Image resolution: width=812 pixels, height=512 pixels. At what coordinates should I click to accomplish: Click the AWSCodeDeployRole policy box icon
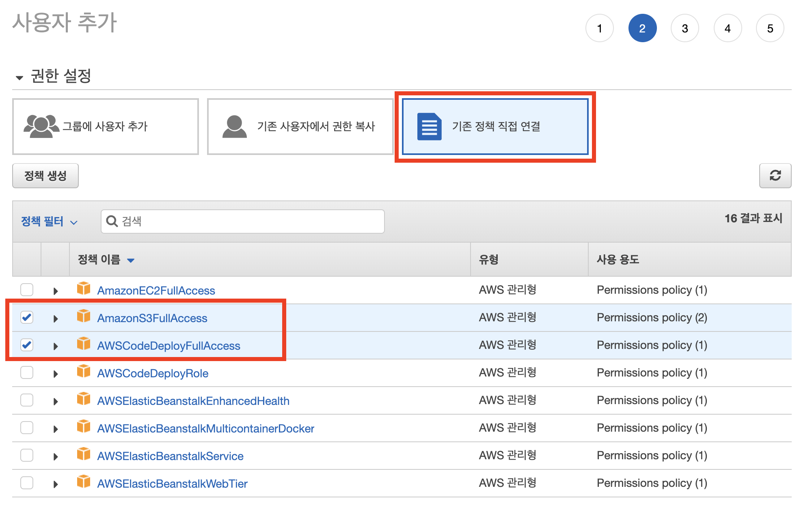pos(84,371)
